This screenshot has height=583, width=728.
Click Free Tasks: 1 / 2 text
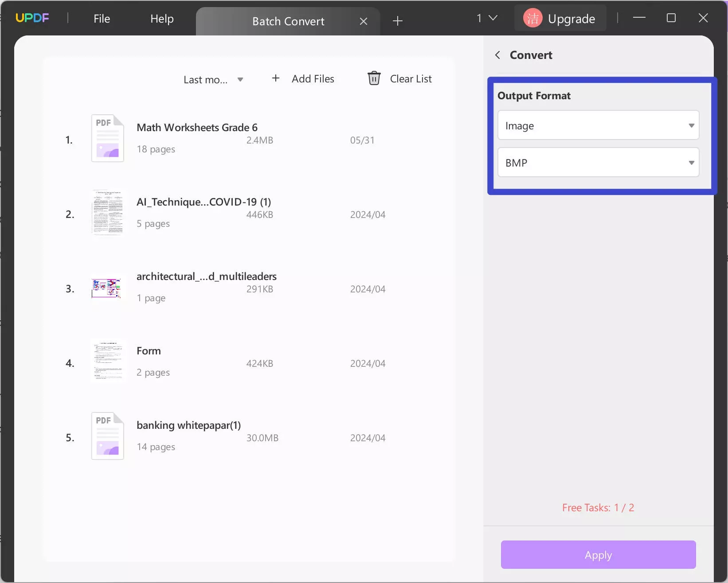[x=598, y=508]
